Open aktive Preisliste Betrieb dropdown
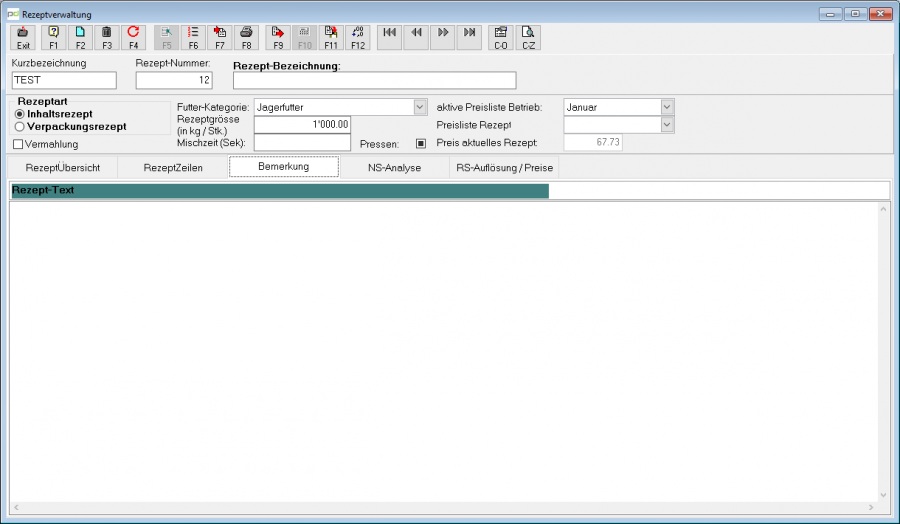The image size is (900, 524). coord(666,107)
